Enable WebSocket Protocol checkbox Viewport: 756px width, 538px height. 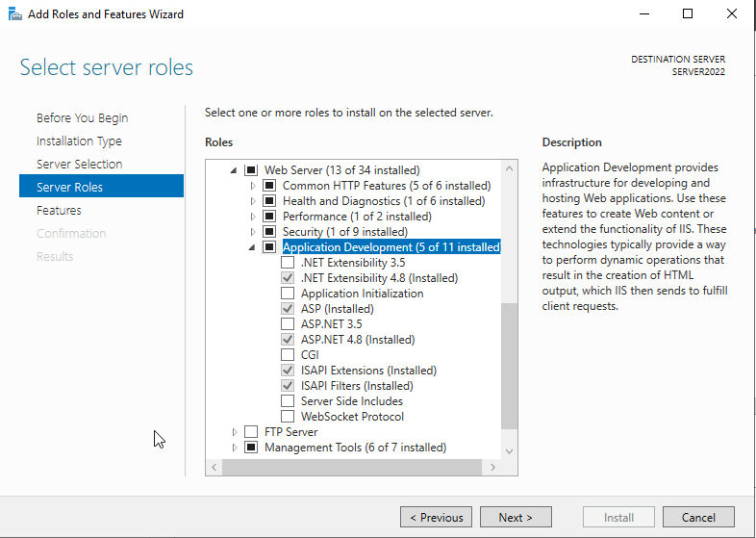coord(288,417)
